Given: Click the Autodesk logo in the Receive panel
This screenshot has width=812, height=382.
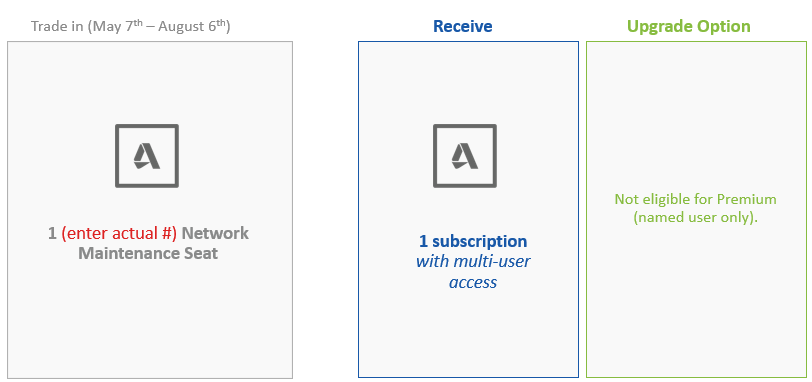Looking at the screenshot, I should click(465, 156).
